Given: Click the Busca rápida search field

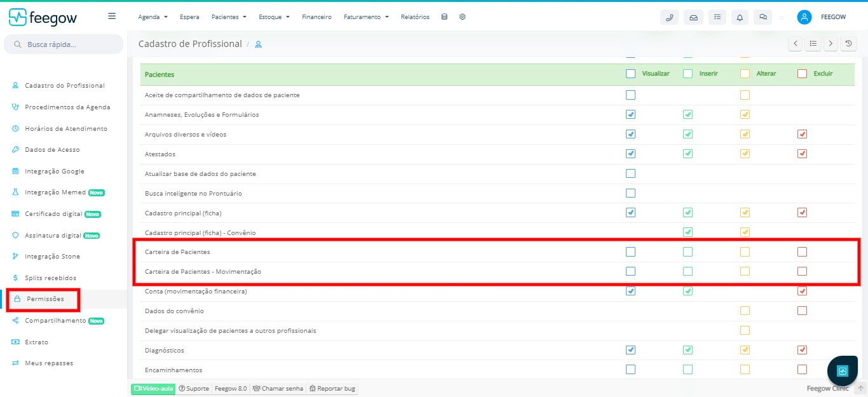Looking at the screenshot, I should (64, 44).
